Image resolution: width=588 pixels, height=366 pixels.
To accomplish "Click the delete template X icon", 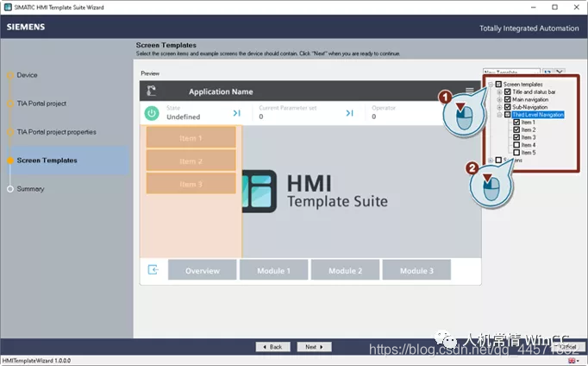I will pyautogui.click(x=560, y=72).
